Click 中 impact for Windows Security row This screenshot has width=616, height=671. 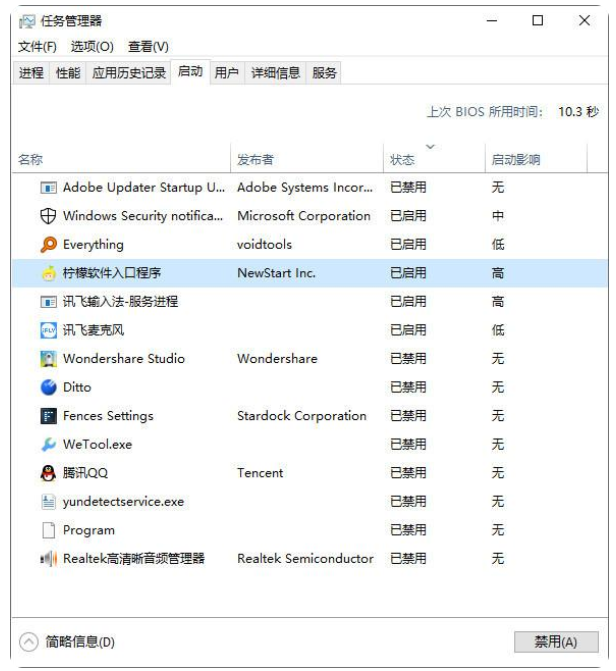tap(498, 216)
